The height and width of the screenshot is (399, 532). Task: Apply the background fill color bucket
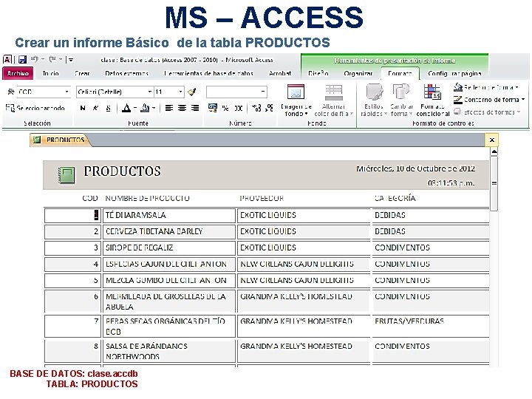pyautogui.click(x=145, y=108)
